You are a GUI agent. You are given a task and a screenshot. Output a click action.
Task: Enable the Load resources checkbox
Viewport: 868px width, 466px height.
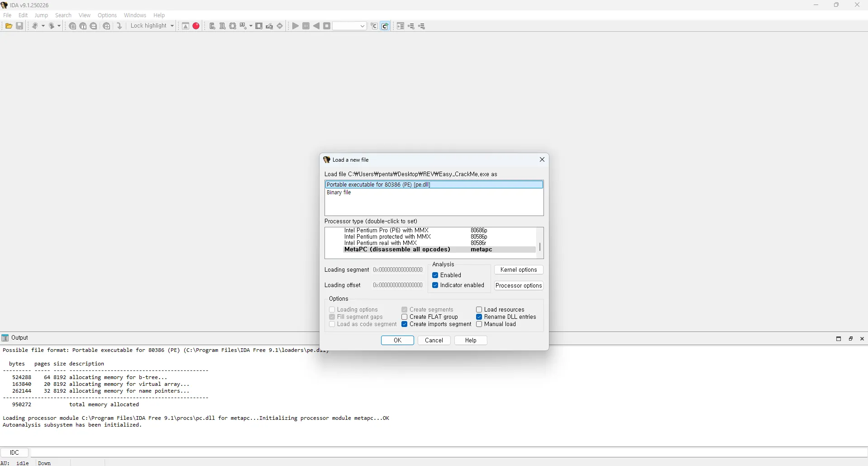coord(479,310)
